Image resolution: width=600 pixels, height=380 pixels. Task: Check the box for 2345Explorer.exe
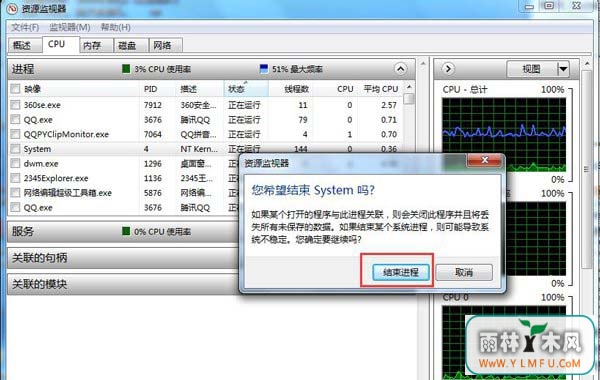tap(15, 178)
